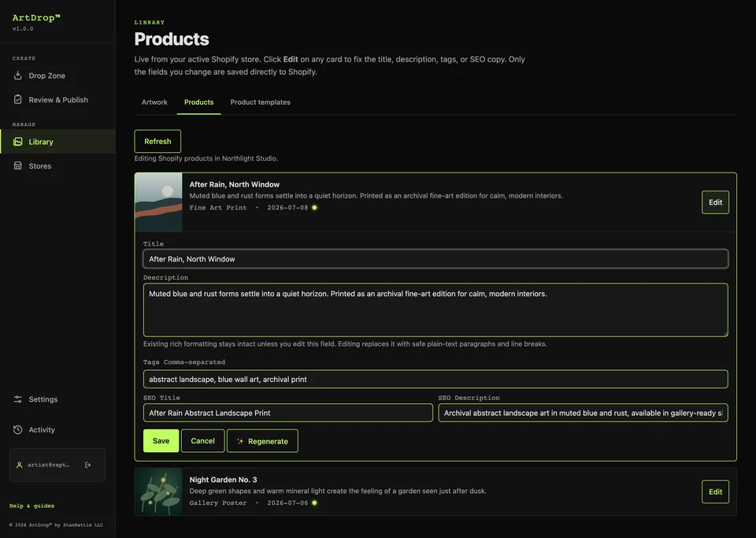Click the Activity history clock icon
The image size is (756, 538).
[18, 429]
